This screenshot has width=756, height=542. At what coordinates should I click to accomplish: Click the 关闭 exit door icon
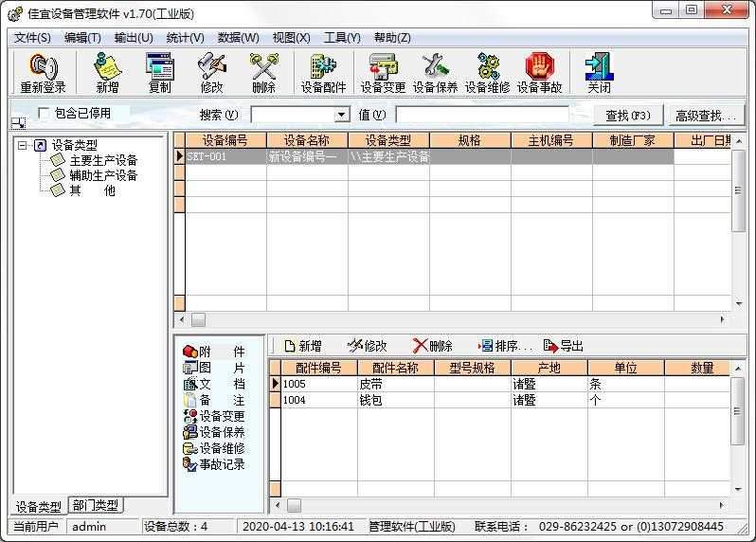(599, 72)
